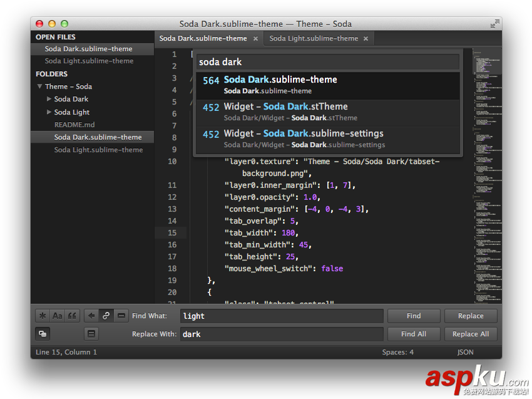
Task: Collapse the Theme - Soda folder
Action: click(x=39, y=86)
